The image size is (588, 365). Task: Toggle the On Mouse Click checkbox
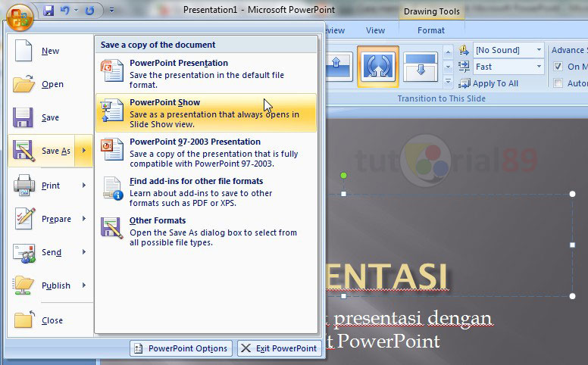click(x=558, y=67)
